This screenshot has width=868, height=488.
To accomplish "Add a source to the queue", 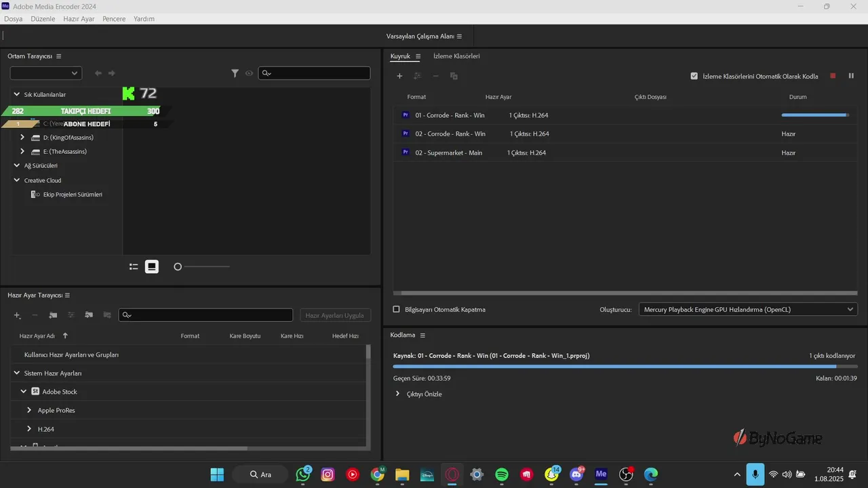I will point(399,76).
